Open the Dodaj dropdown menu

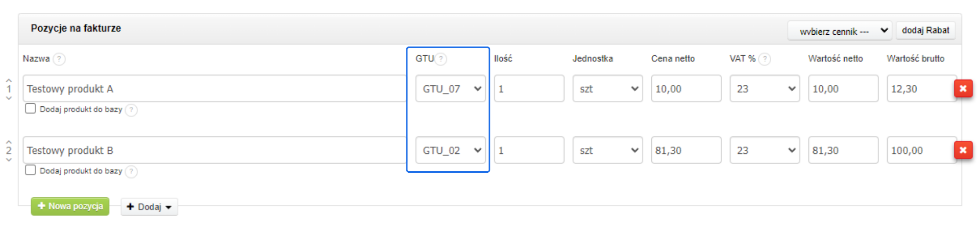coord(149,206)
